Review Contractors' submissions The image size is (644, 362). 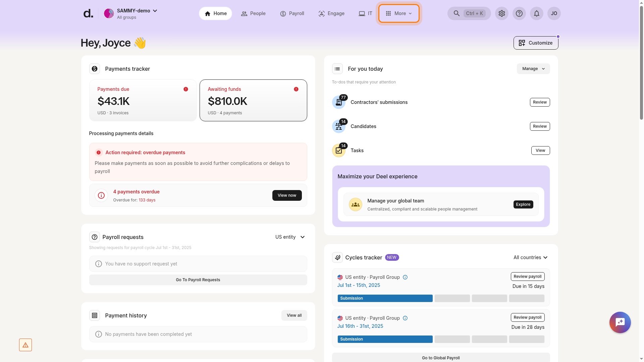tap(540, 102)
